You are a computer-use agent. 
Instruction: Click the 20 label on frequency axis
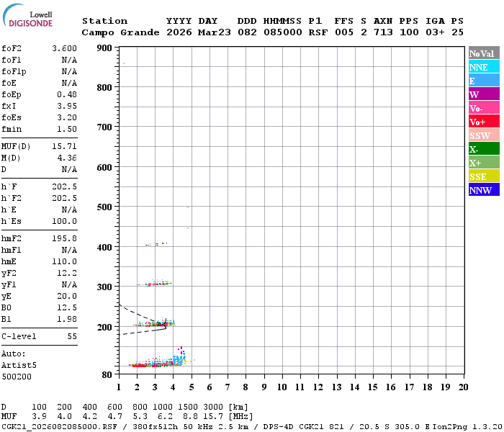coord(464,387)
